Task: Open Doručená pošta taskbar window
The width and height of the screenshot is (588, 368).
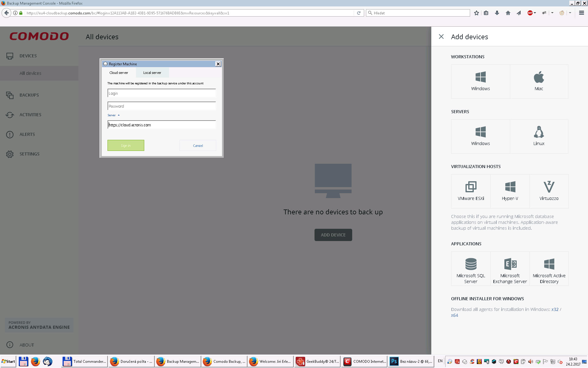Action: pos(131,362)
